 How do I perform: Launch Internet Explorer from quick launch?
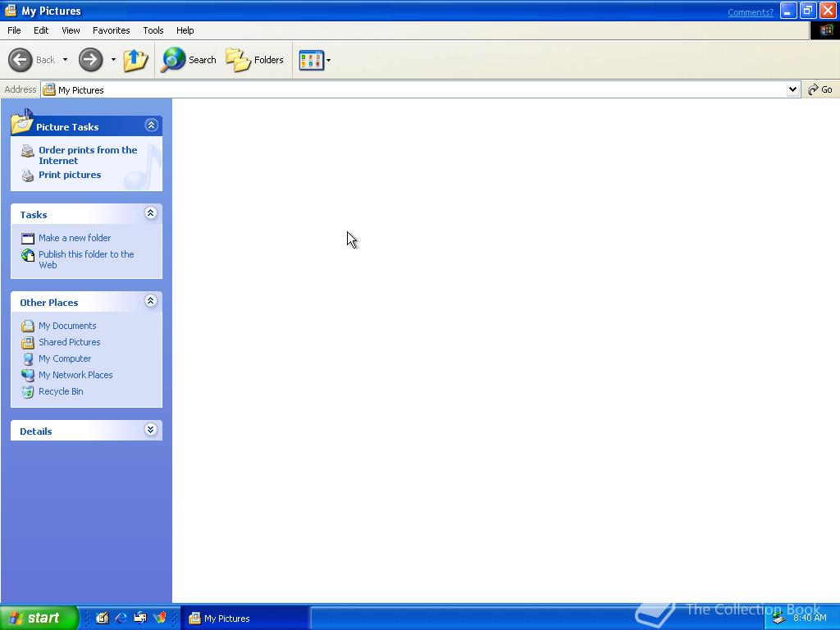coord(121,618)
